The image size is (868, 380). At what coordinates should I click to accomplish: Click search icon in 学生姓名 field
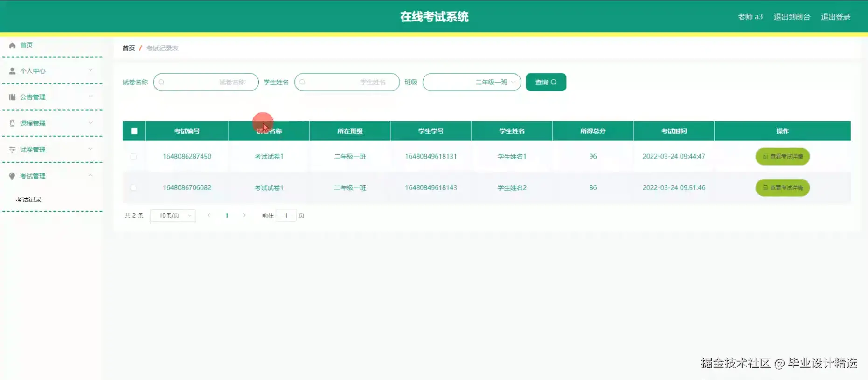point(302,82)
